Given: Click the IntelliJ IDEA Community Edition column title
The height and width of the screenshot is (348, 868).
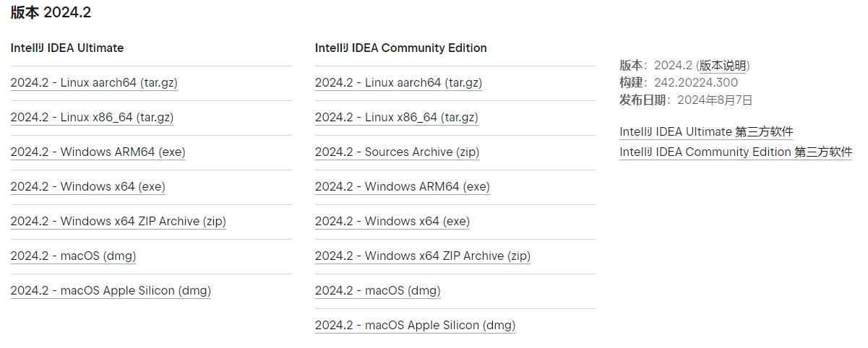Looking at the screenshot, I should 400,48.
